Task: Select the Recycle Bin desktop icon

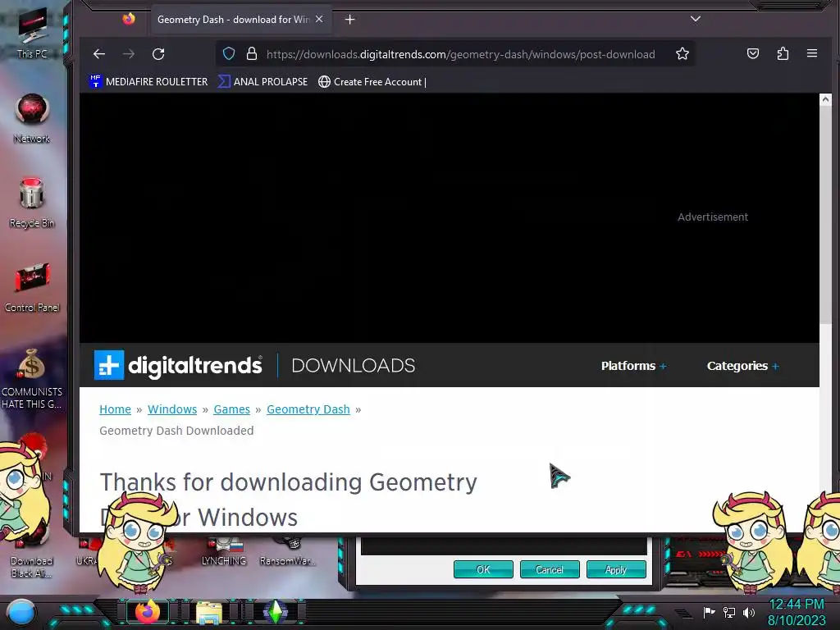Action: 32,203
